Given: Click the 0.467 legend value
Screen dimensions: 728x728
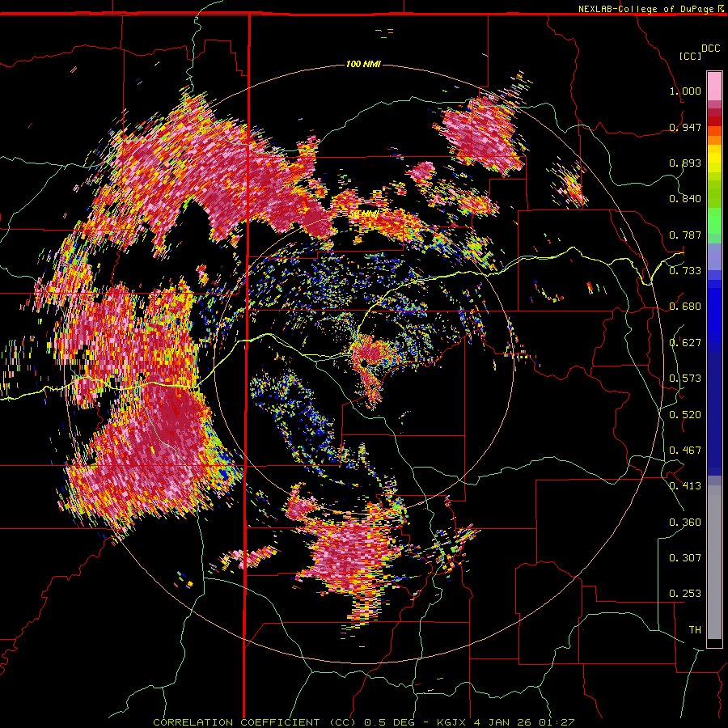Looking at the screenshot, I should pyautogui.click(x=685, y=451).
